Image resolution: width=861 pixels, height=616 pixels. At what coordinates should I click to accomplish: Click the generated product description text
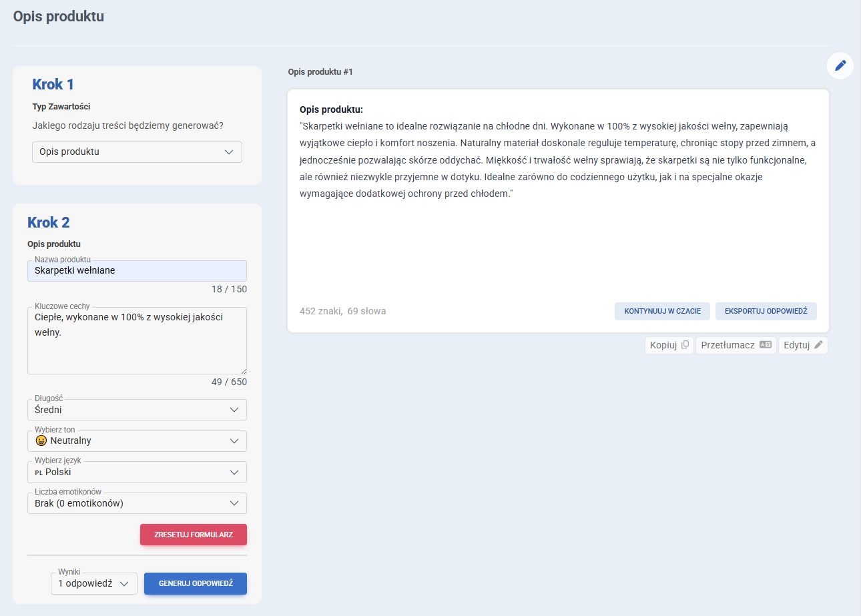coord(557,160)
